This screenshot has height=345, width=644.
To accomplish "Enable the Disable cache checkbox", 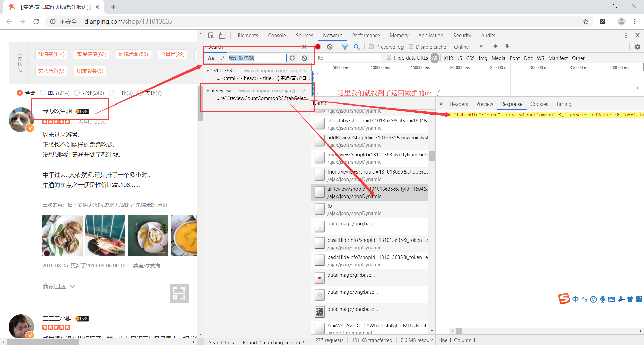I will 411,47.
